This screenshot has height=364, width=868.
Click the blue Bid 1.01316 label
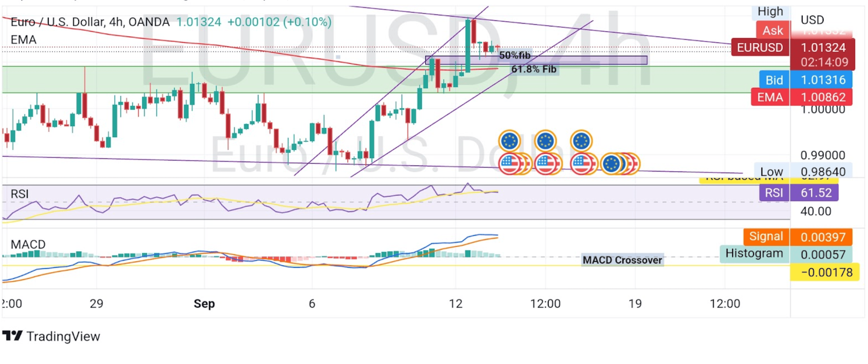pyautogui.click(x=806, y=80)
